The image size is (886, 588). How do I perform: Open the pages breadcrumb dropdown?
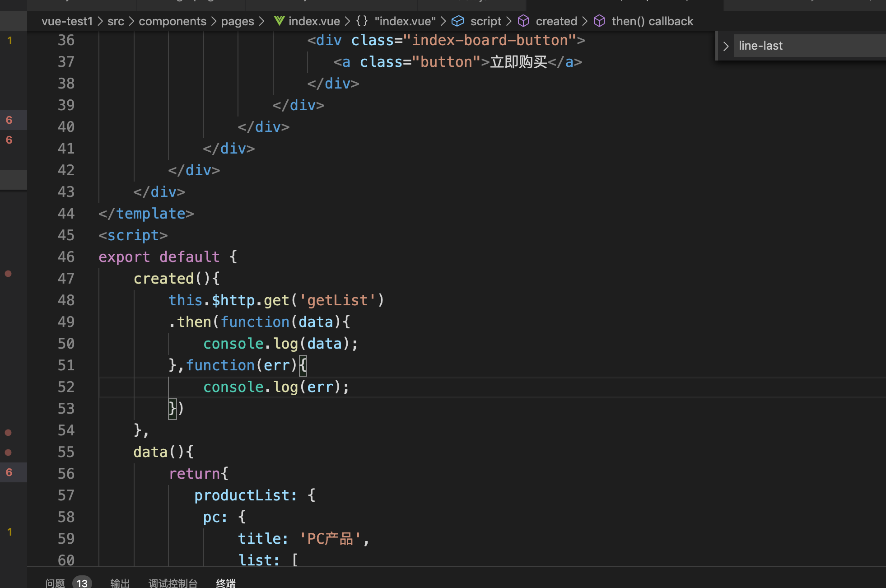[x=237, y=21]
